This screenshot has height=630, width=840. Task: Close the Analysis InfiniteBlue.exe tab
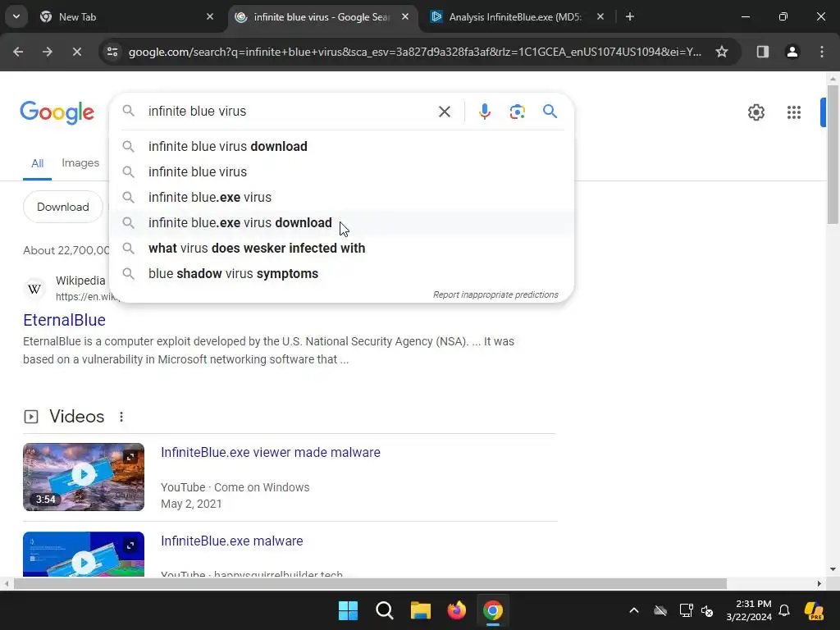[600, 16]
